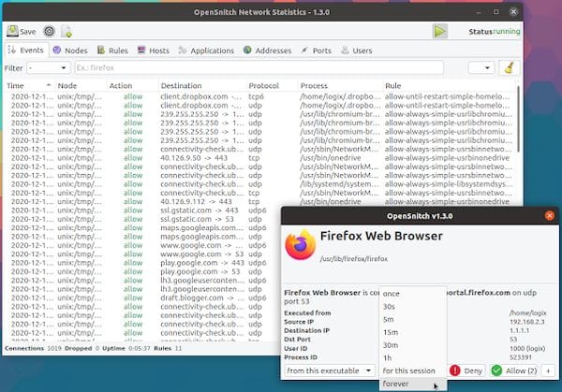Screen dimensions: 562x392
Task: Open the 'from this executable' dropdown
Action: (330, 370)
